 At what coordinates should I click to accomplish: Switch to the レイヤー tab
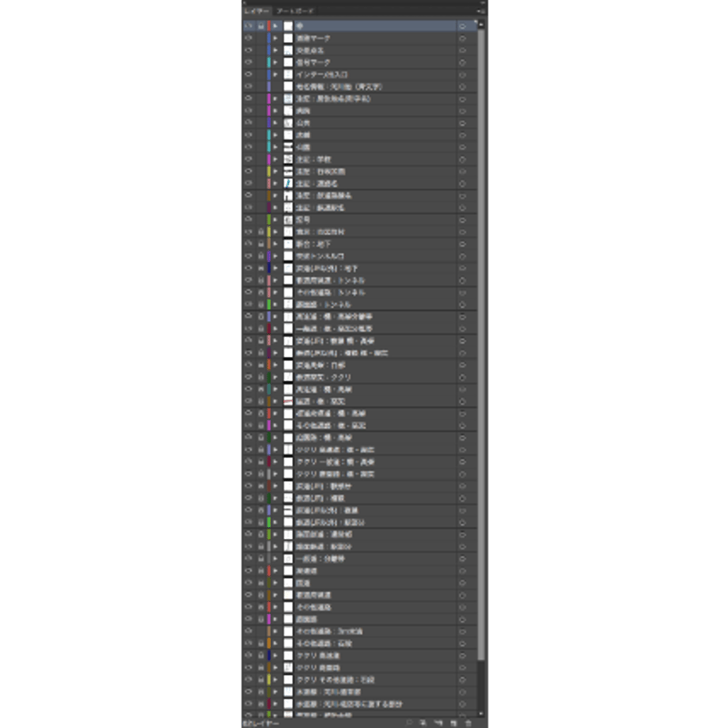(256, 10)
